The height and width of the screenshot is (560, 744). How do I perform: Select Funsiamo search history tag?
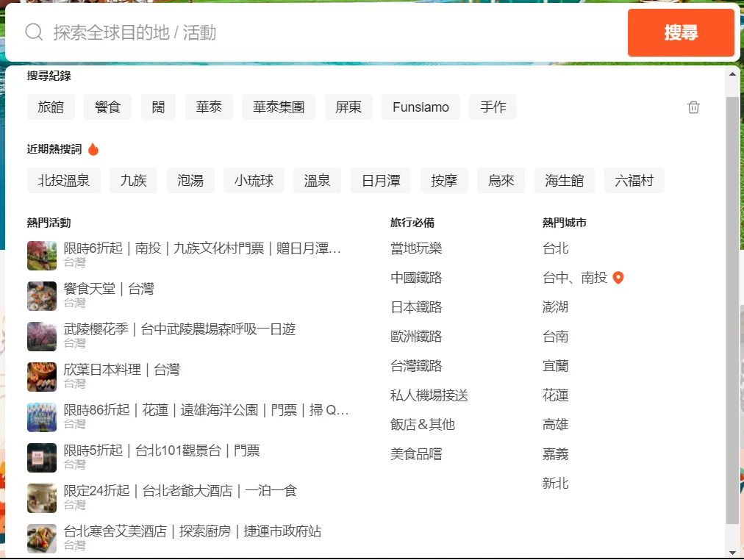coord(421,107)
